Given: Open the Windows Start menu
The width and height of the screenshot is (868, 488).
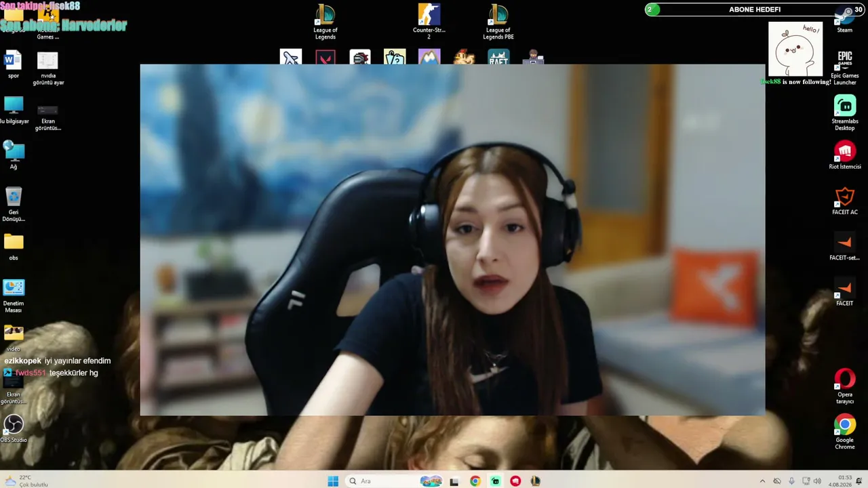Looking at the screenshot, I should 333,481.
